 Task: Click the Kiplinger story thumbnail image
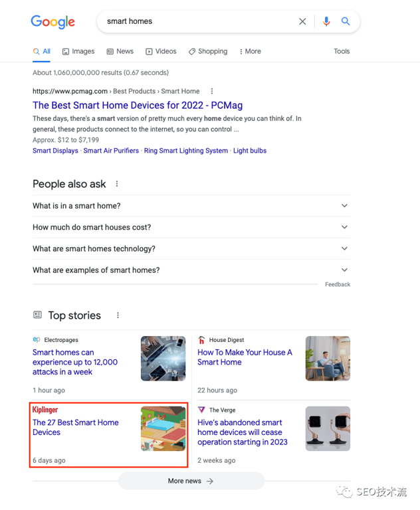coord(163,428)
